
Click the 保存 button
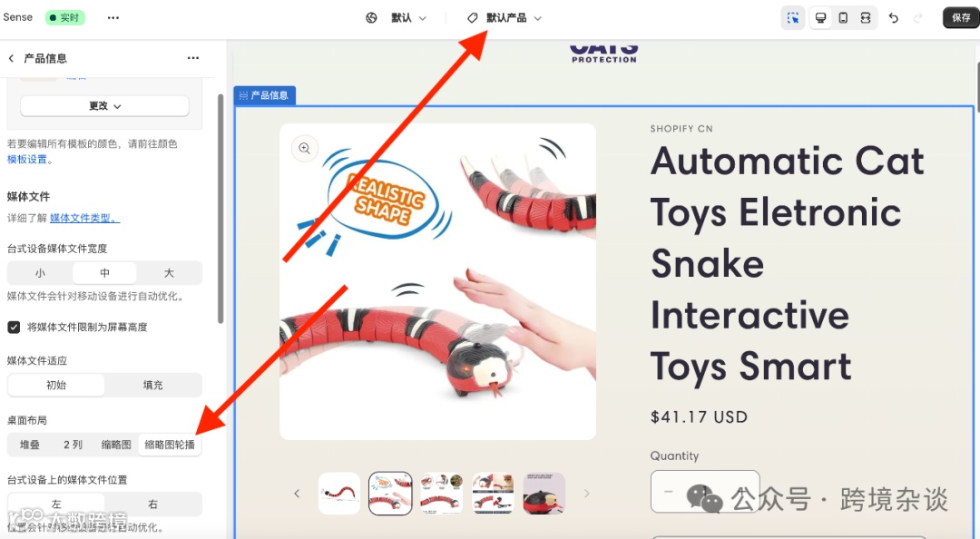pyautogui.click(x=961, y=17)
